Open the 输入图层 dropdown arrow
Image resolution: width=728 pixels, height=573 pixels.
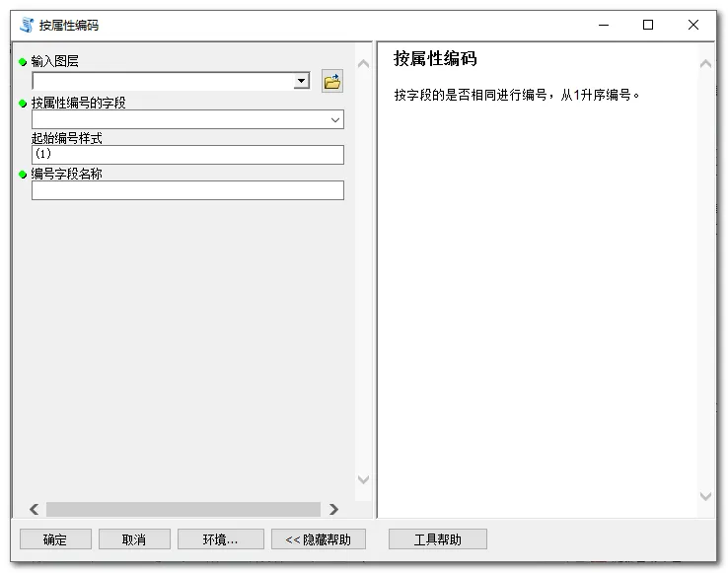301,81
